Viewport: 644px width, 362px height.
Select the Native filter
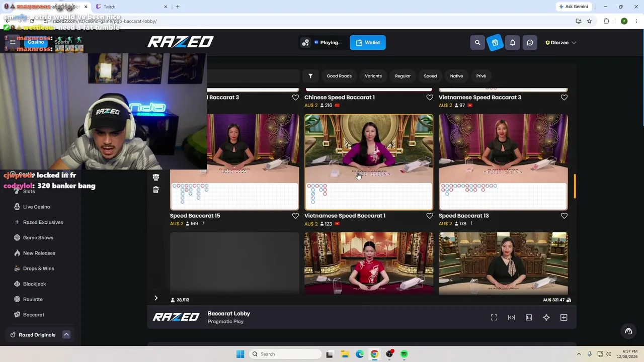[x=456, y=76]
